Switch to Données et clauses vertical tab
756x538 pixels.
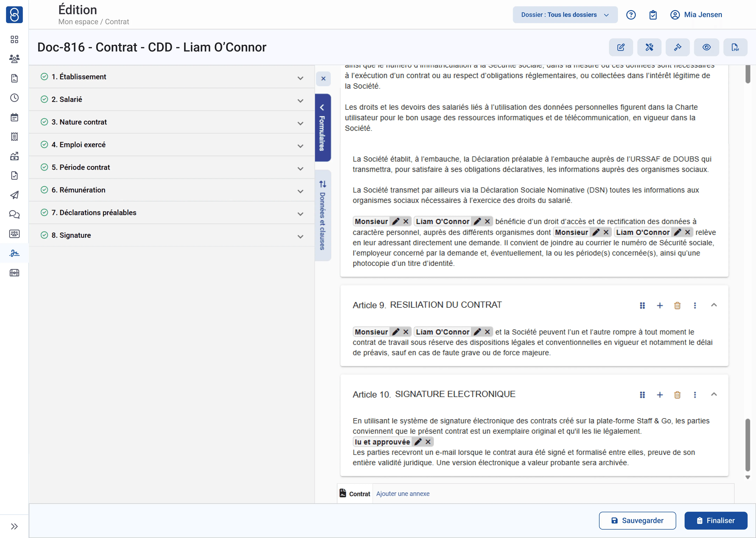tap(323, 215)
